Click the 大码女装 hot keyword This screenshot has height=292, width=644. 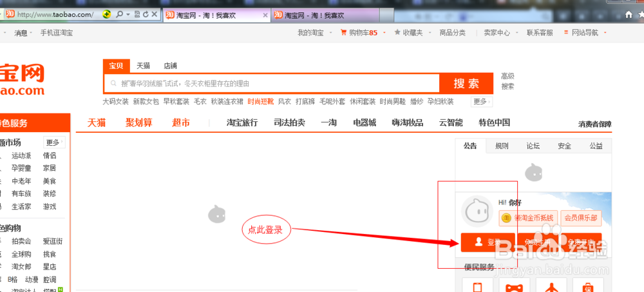115,102
